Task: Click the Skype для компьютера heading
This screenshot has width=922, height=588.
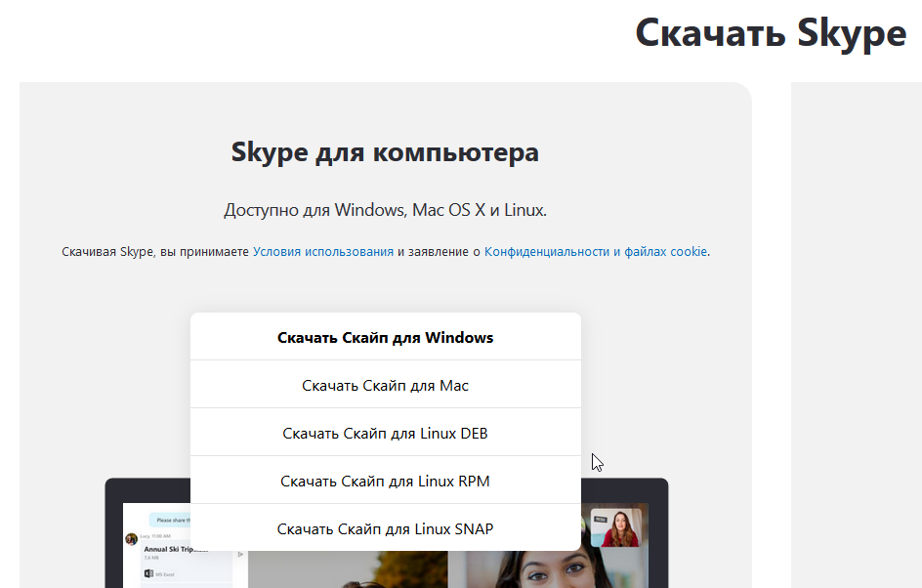Action: click(385, 151)
